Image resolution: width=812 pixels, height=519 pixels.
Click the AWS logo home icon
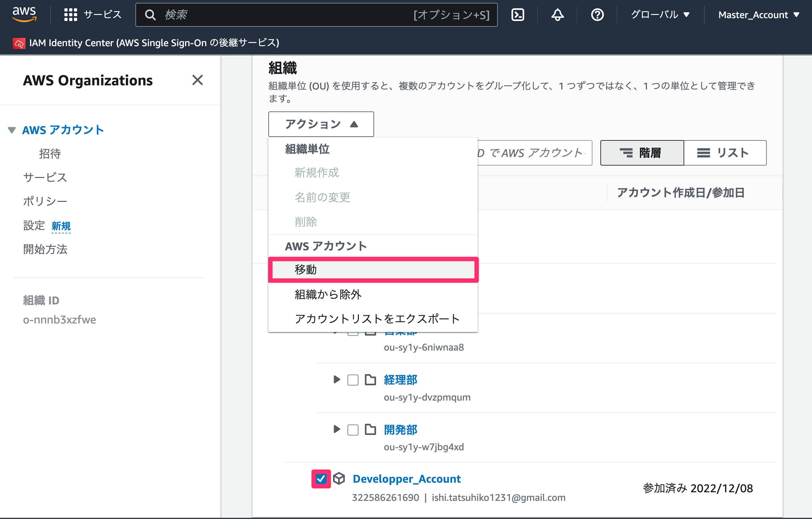24,15
